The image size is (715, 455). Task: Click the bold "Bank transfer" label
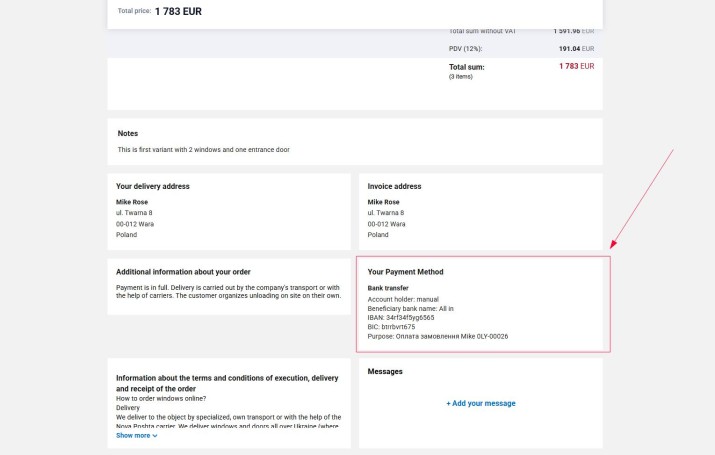[x=388, y=288]
